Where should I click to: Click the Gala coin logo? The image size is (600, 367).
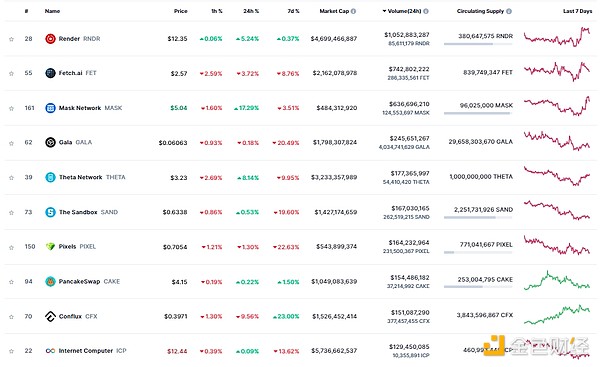50,142
